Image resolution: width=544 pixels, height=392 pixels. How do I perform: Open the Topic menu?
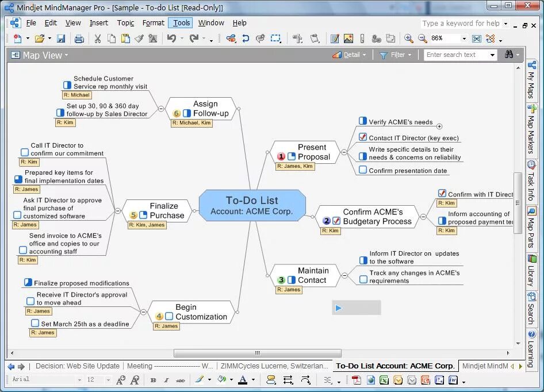125,23
